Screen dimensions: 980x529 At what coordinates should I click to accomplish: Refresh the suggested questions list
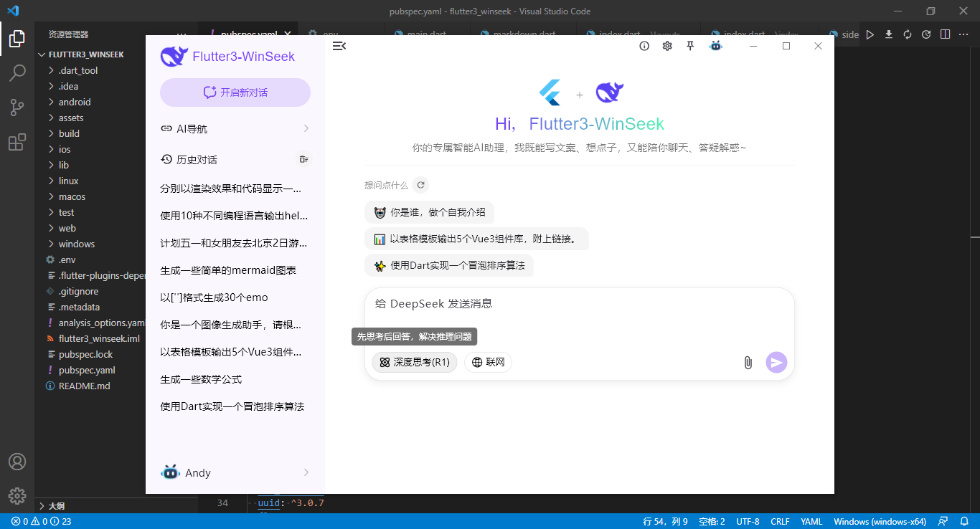pos(421,185)
